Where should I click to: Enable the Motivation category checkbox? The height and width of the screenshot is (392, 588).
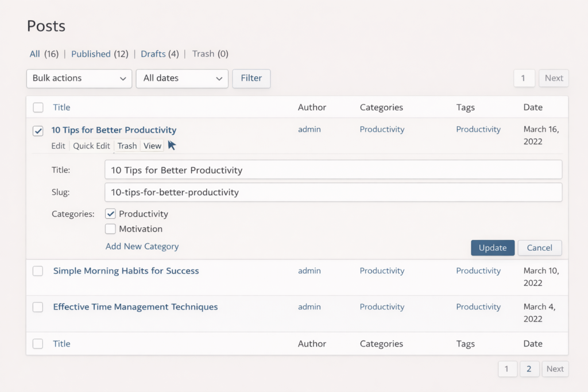111,229
